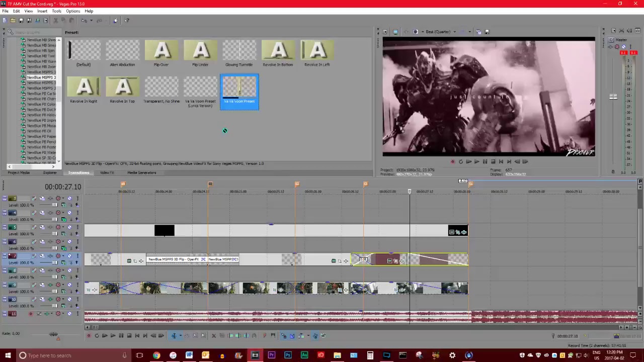The image size is (644, 362).
Task: Choose the Revolve In Top preset
Action: click(x=122, y=90)
